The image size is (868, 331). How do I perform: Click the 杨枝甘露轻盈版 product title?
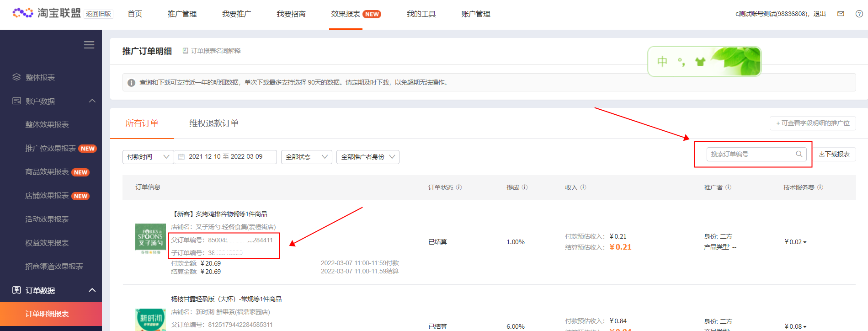(x=226, y=299)
